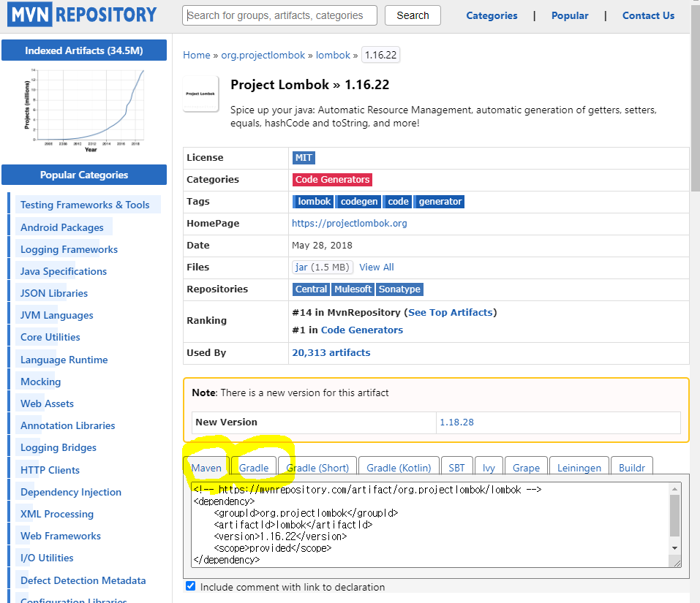700x603 pixels.
Task: Open the Sonatype repository badge
Action: (399, 289)
